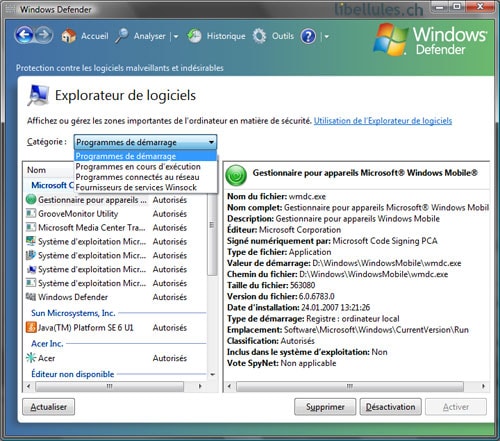The width and height of the screenshot is (500, 441).
Task: Select the green Gestionnaire pour appareils row icon
Action: 31,200
